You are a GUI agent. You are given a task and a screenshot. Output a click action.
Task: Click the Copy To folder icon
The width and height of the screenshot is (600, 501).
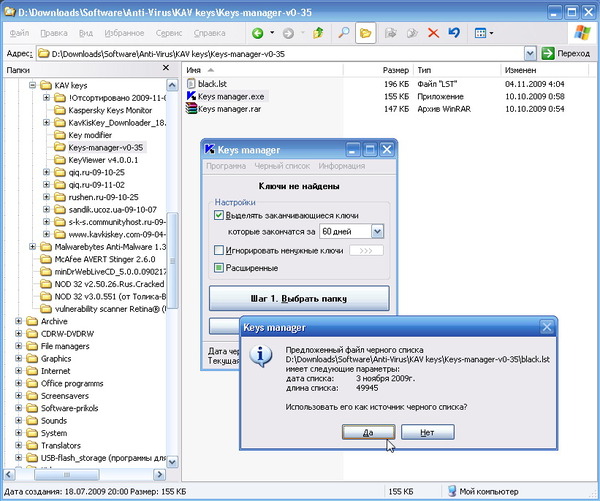(x=412, y=33)
